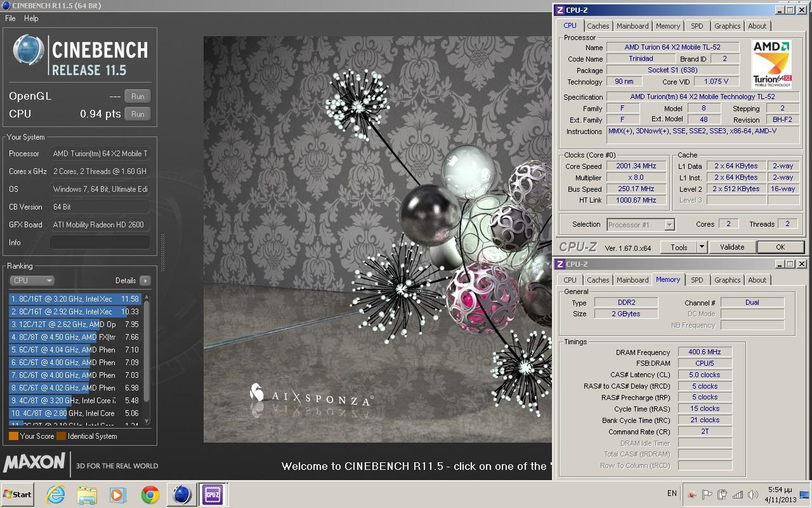Click the battery power tray icon

pos(723,495)
